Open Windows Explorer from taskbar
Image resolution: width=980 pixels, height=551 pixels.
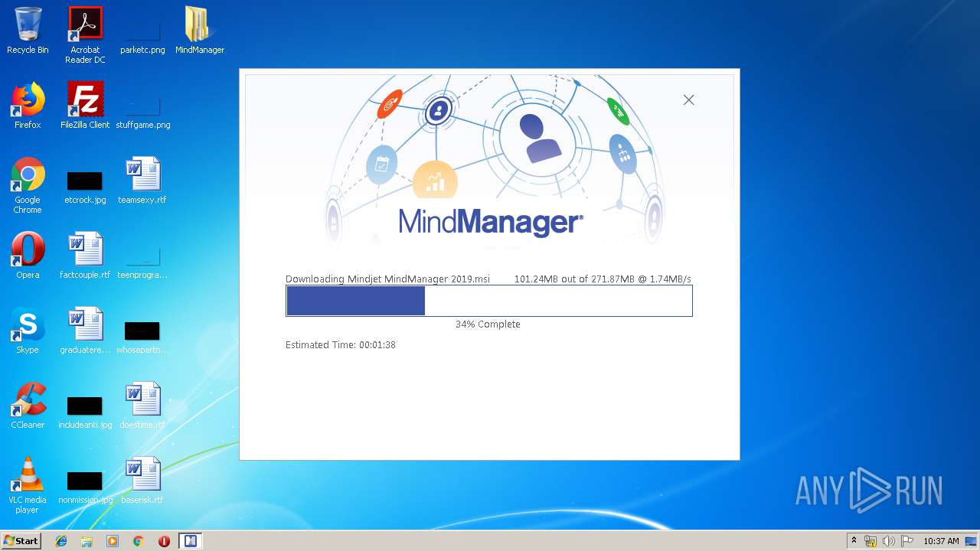87,541
